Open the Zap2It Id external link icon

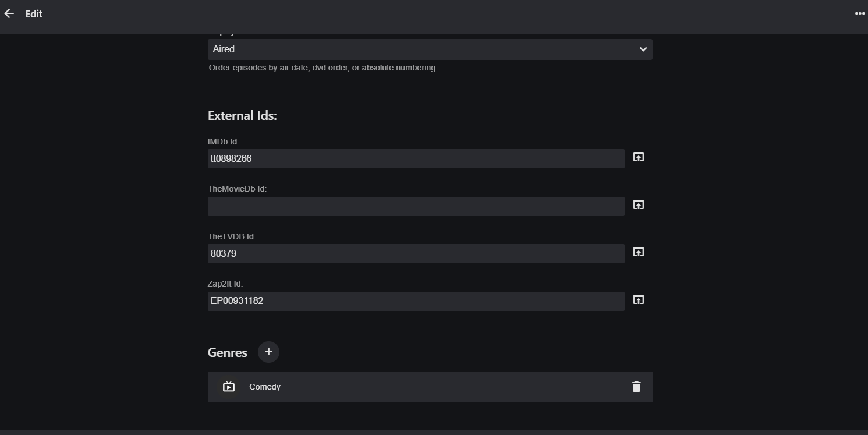pyautogui.click(x=639, y=300)
